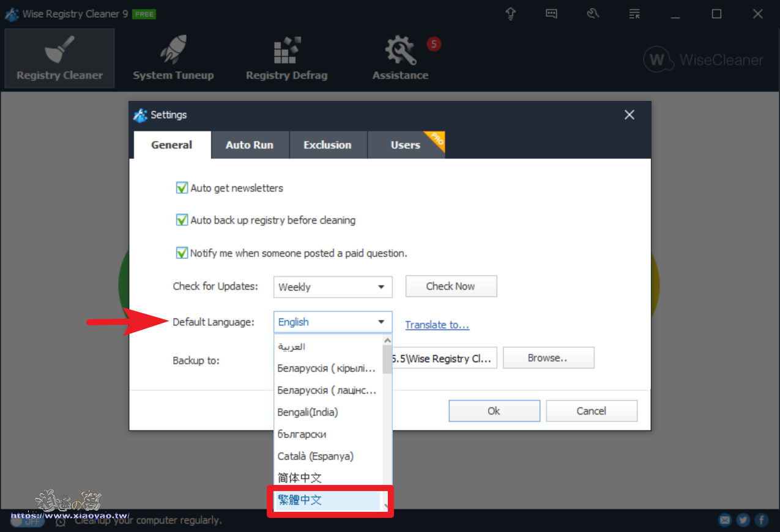This screenshot has width=780, height=532.
Task: Click the upgrade arrow icon in title bar
Action: [511, 13]
